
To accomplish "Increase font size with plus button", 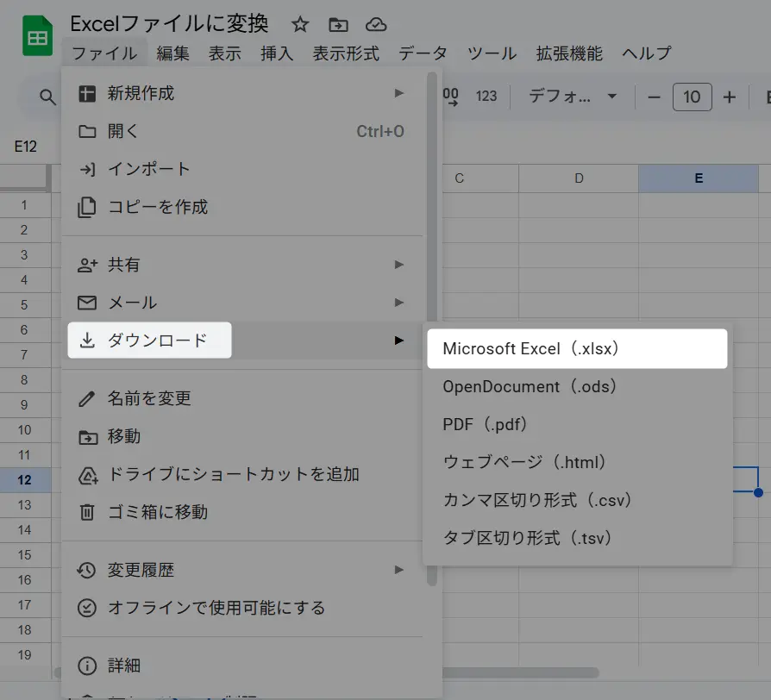I will pyautogui.click(x=730, y=97).
